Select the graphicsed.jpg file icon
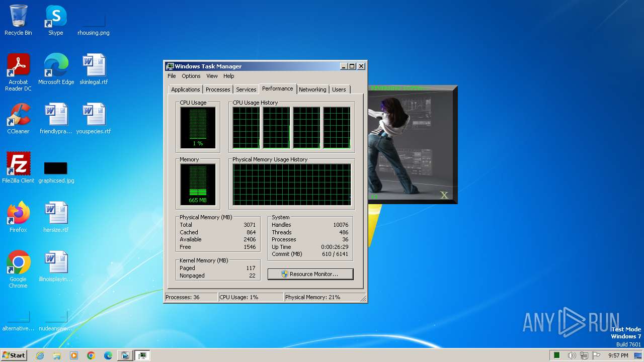 (56, 172)
